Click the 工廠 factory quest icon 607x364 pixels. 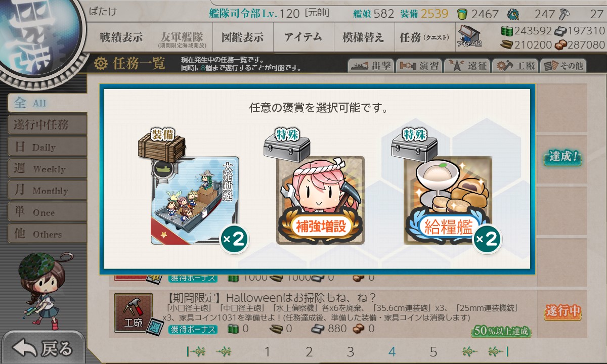134,313
